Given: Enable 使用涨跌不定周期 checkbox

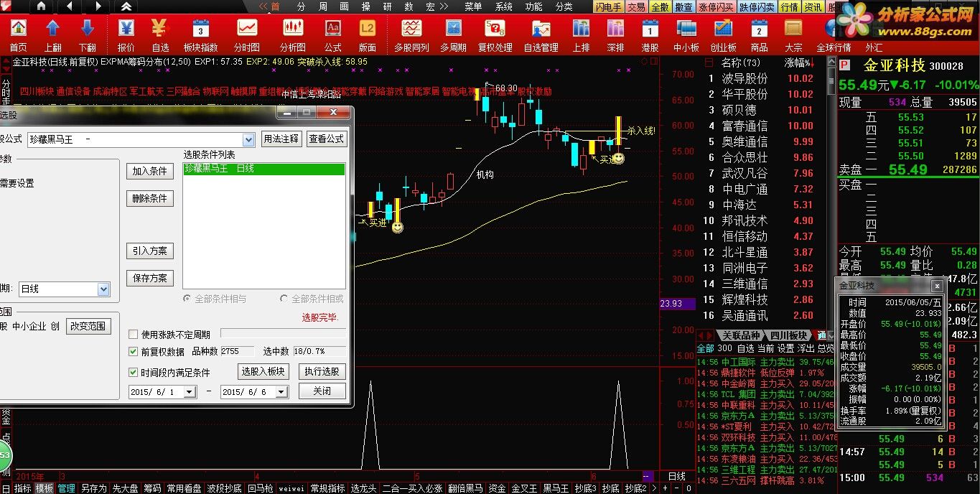Looking at the screenshot, I should [133, 335].
